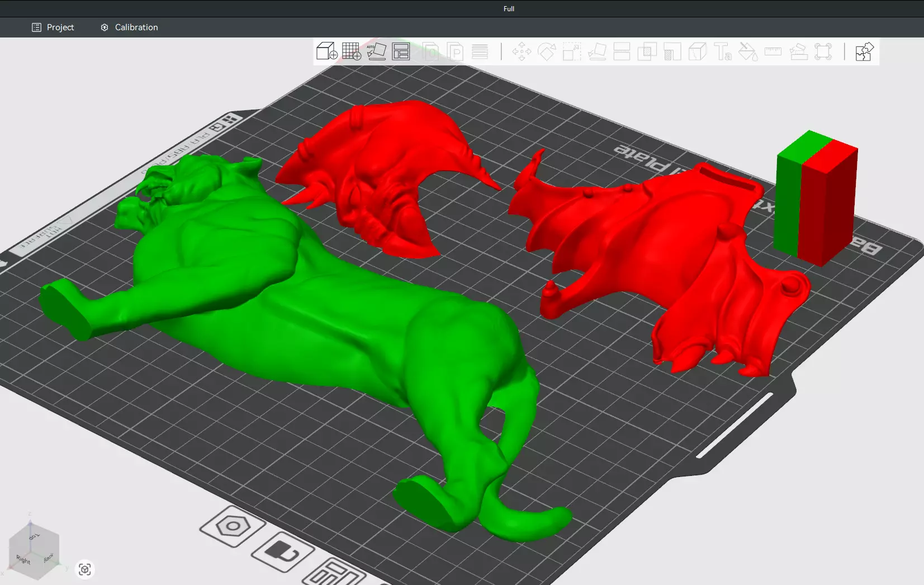The height and width of the screenshot is (585, 924).
Task: Open the Mesh boolean tool
Action: (647, 51)
